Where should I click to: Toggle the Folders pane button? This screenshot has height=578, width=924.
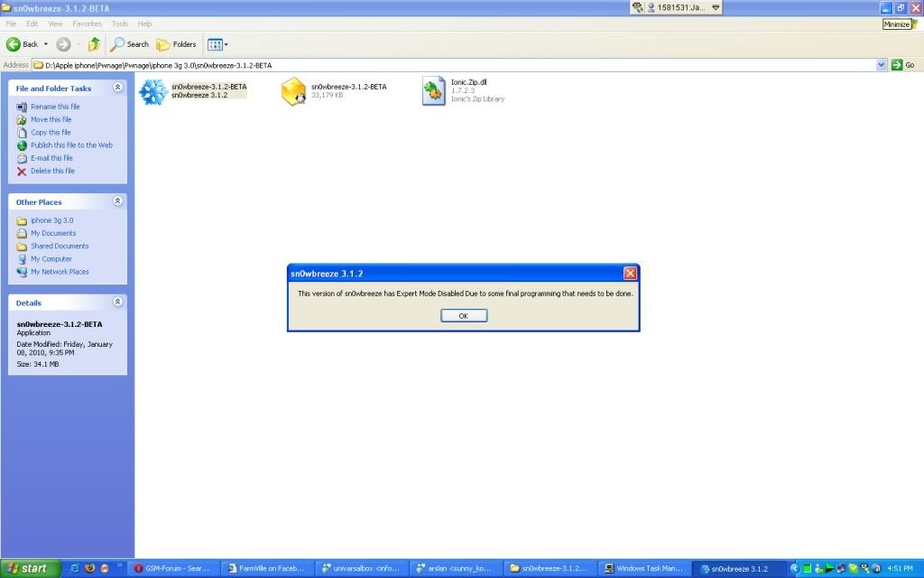click(x=176, y=44)
